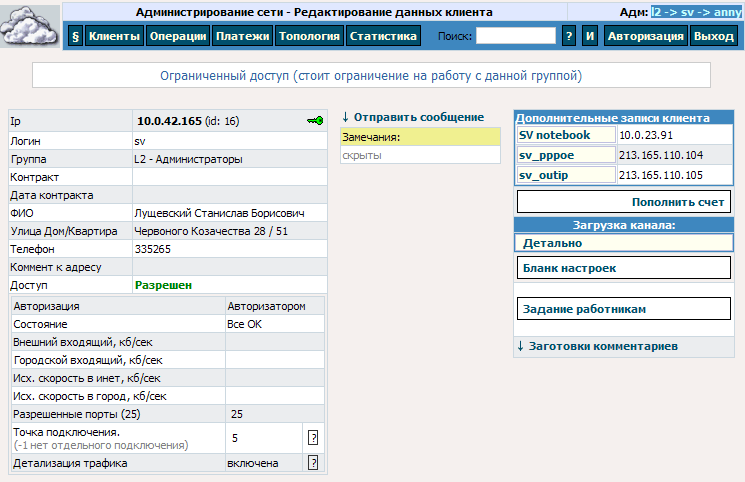Click the И button next to search

[x=590, y=36]
